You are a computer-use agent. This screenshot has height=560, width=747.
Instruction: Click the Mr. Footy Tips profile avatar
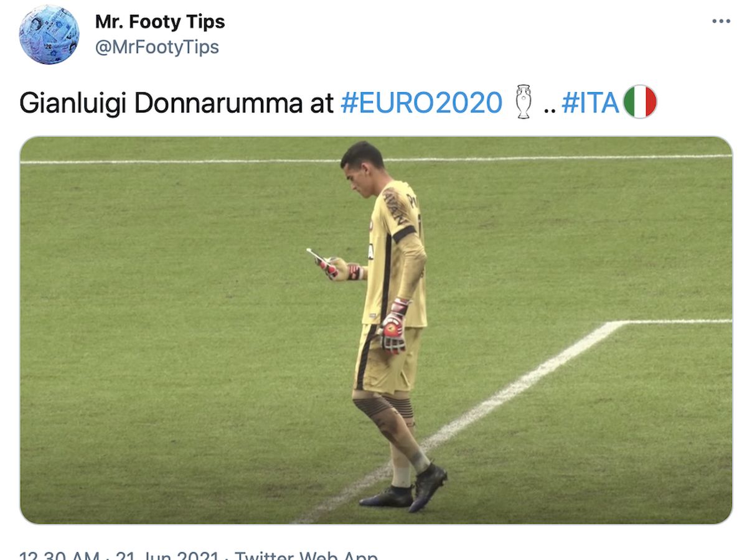click(x=49, y=34)
